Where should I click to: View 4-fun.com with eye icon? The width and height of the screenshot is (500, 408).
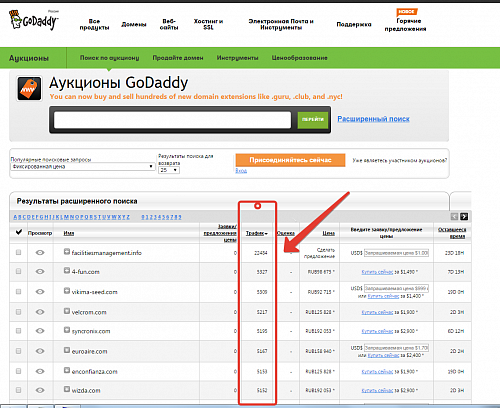tap(40, 272)
